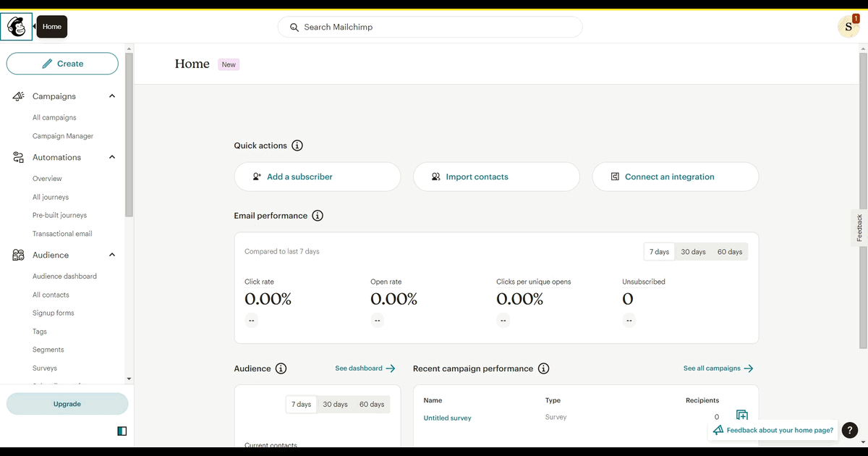
Task: Click Add a subscriber quick action
Action: click(318, 177)
